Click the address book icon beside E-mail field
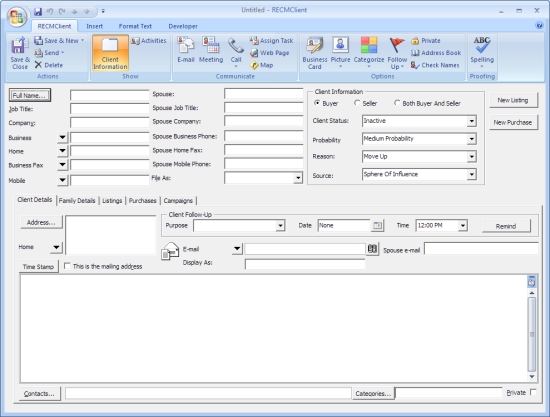The image size is (550, 417). [x=372, y=249]
